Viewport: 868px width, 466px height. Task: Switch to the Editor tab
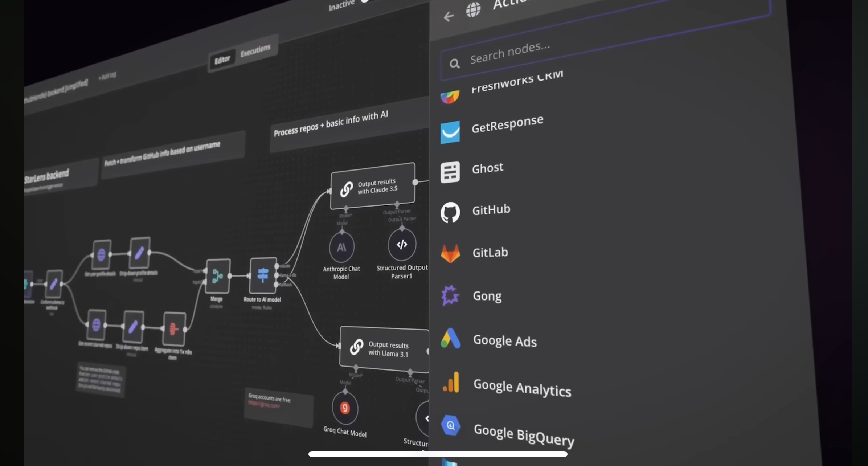click(x=222, y=60)
